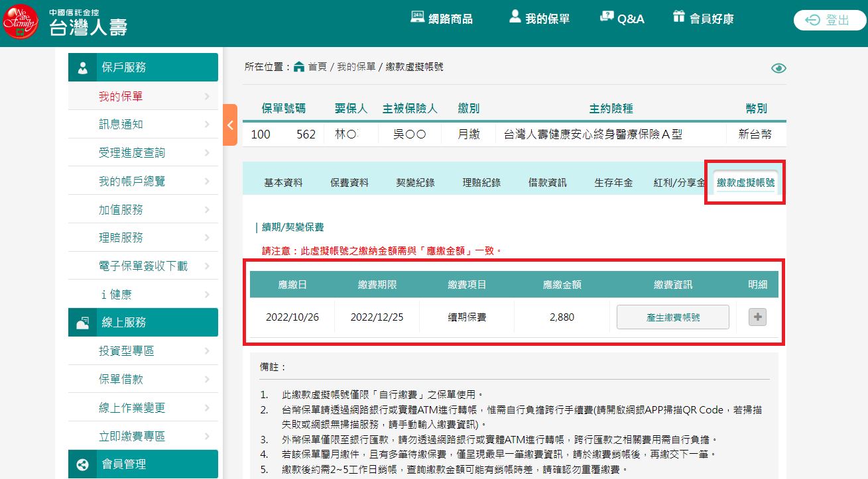The height and width of the screenshot is (479, 868).
Task: Go to 我的保單 breadcrumb link
Action: click(x=356, y=67)
